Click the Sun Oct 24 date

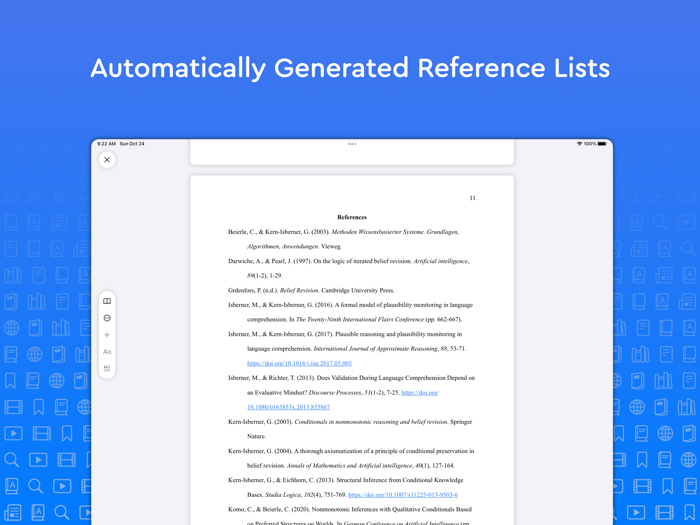point(132,144)
